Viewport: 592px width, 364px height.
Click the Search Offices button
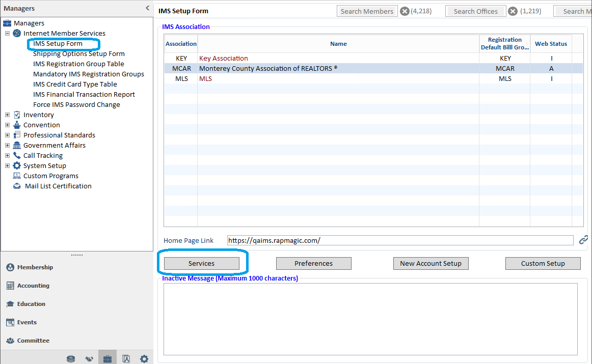476,11
